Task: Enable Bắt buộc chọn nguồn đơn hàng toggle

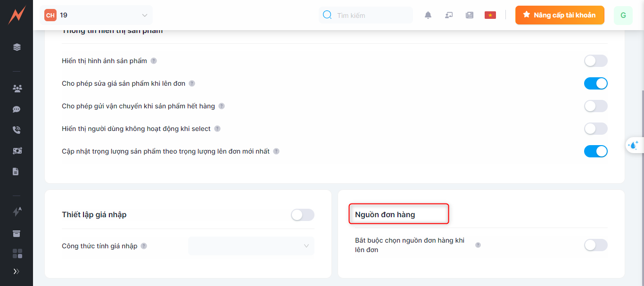Action: coord(595,245)
